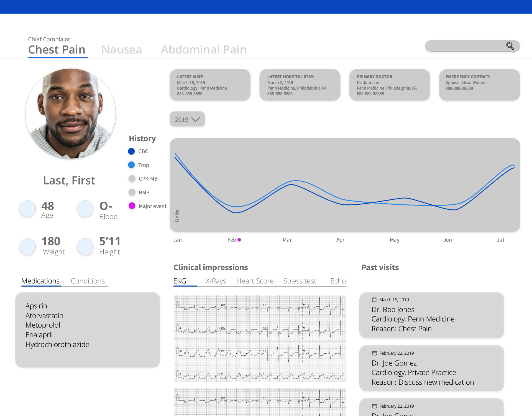Image resolution: width=532 pixels, height=416 pixels.
Task: Open the X-Rays clinical impressions tab
Action: coord(216,281)
